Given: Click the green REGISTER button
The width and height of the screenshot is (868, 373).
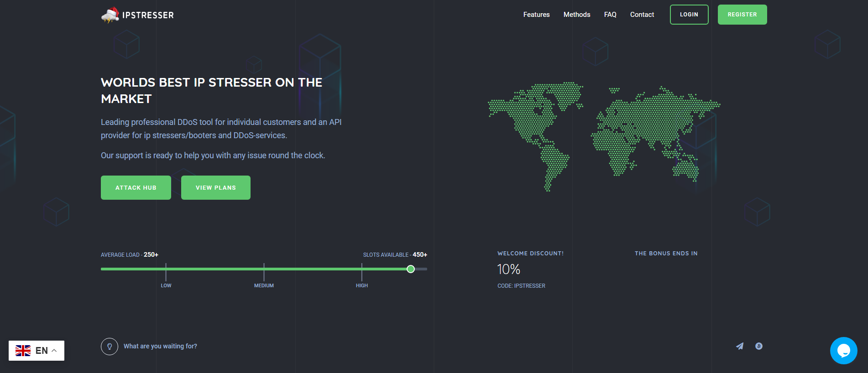Looking at the screenshot, I should 743,15.
